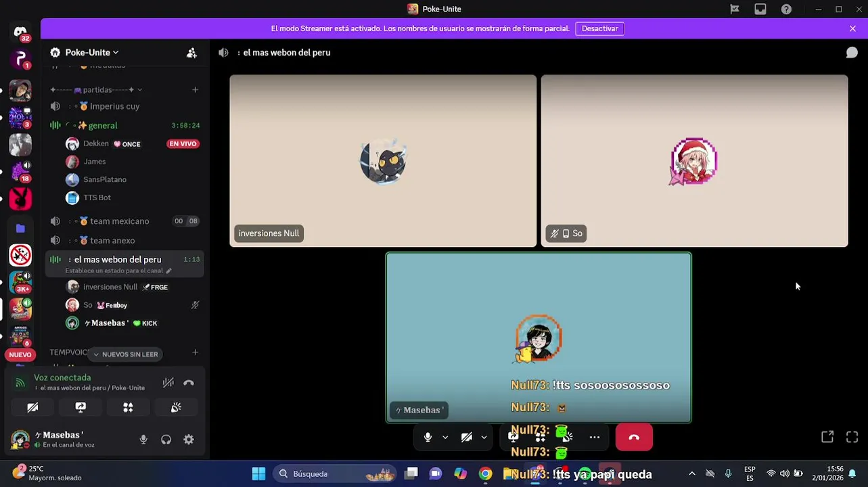This screenshot has width=868, height=487.
Task: Toggle microphone mute in user panel
Action: (143, 440)
